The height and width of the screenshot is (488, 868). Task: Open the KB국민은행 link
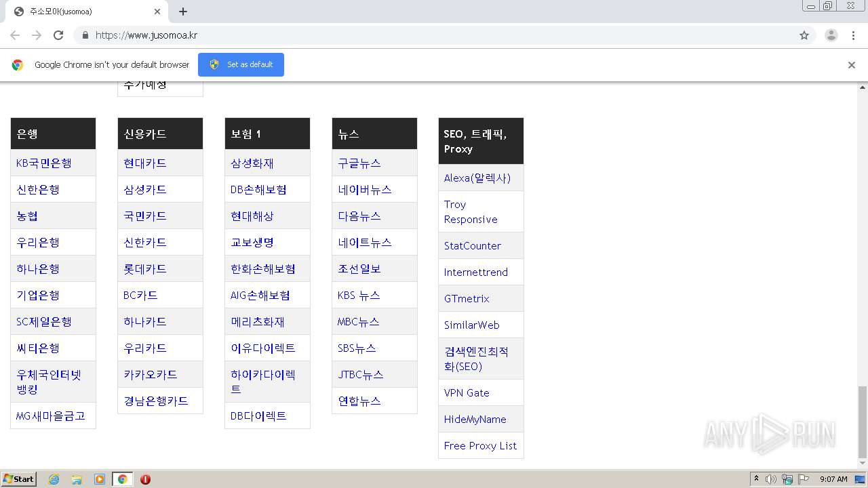pos(44,163)
